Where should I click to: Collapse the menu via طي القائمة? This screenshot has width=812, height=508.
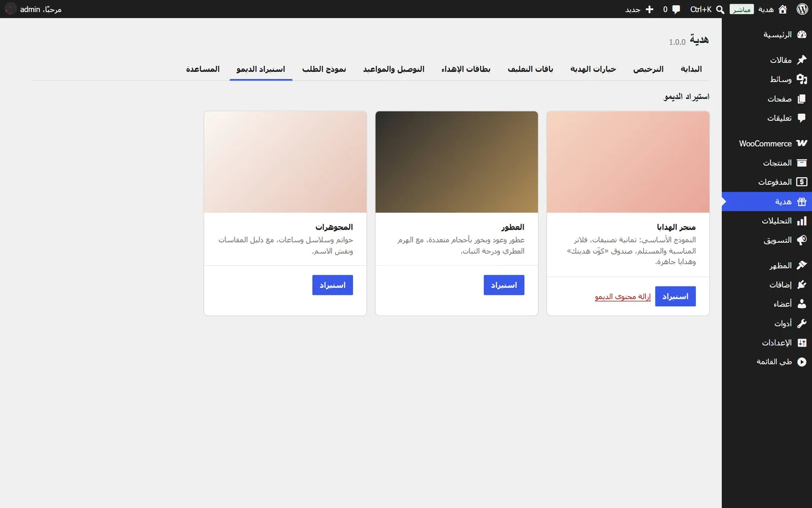point(781,362)
